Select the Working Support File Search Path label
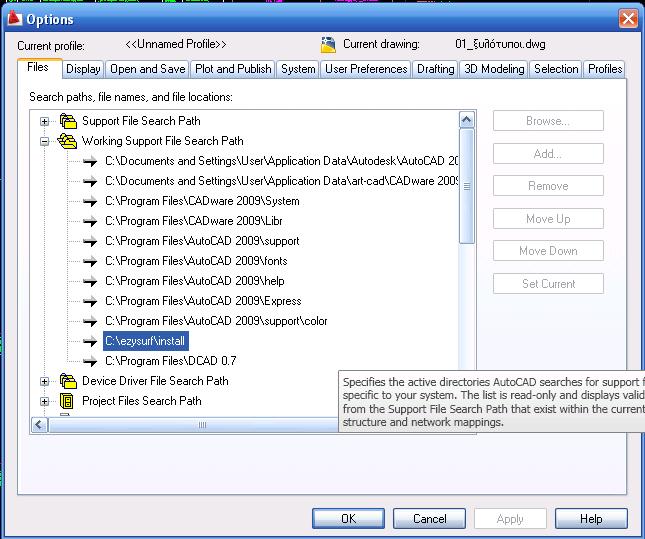 (162, 141)
